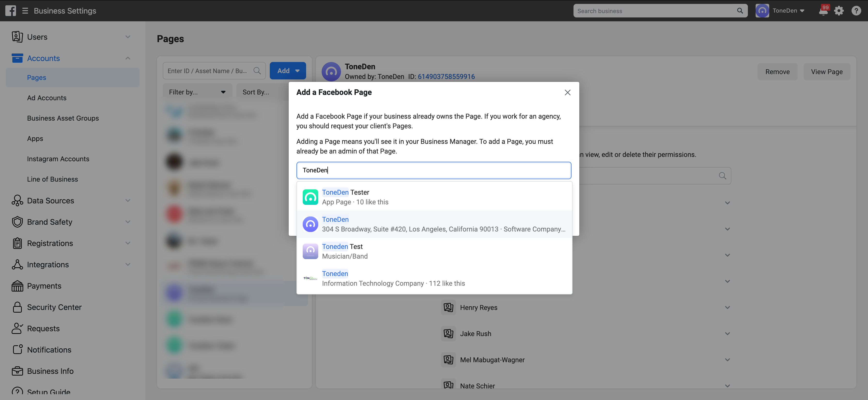This screenshot has width=868, height=400.
Task: Click the Security Center sidebar label
Action: pos(54,307)
